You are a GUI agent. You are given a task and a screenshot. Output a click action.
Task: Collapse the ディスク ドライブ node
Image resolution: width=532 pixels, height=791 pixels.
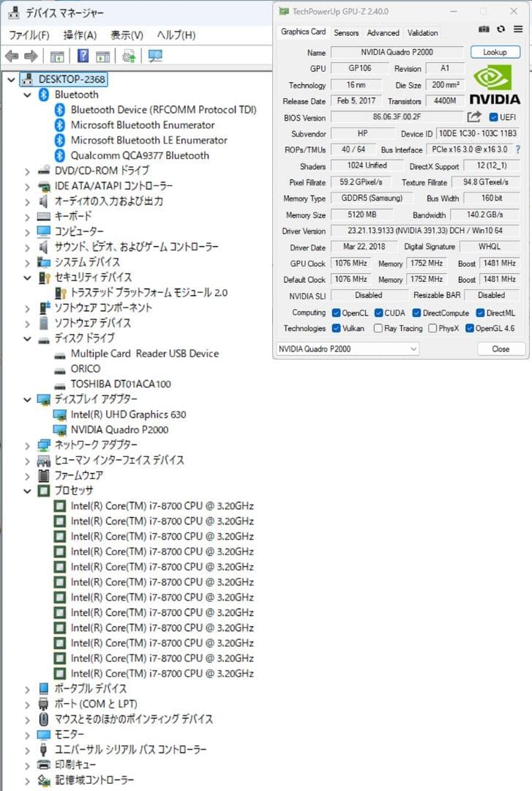coord(27,339)
